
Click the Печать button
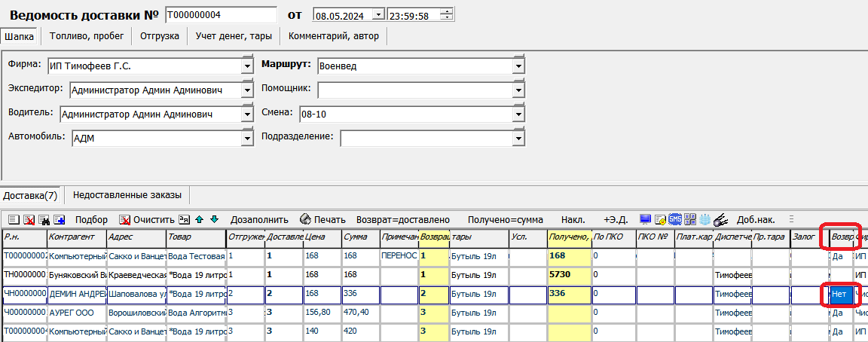[322, 220]
